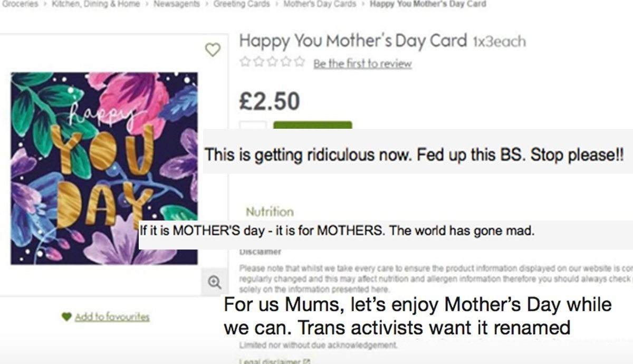Open the Be the first to review link
This screenshot has height=364, width=633.
(x=363, y=63)
